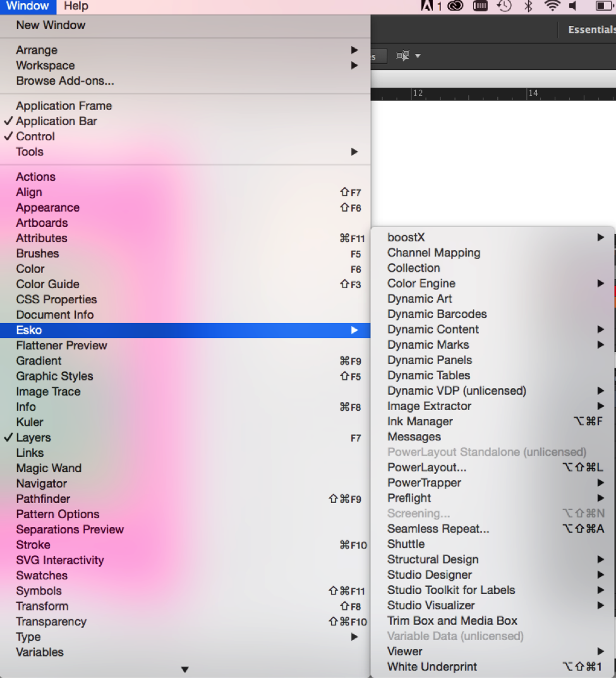
Task: Open the Color Guide panel
Action: point(185,284)
